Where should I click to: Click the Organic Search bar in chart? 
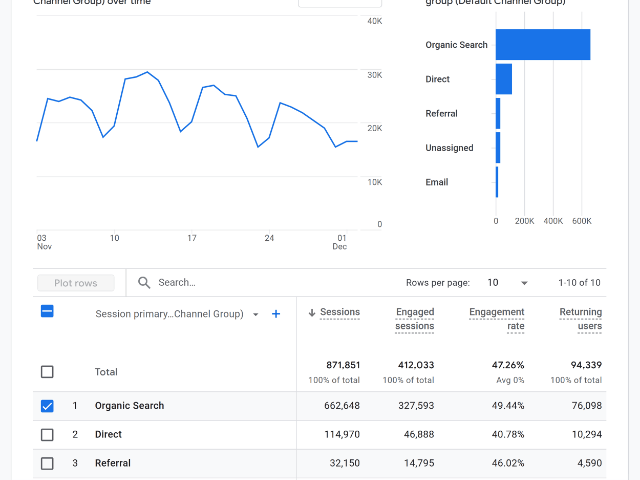click(542, 45)
